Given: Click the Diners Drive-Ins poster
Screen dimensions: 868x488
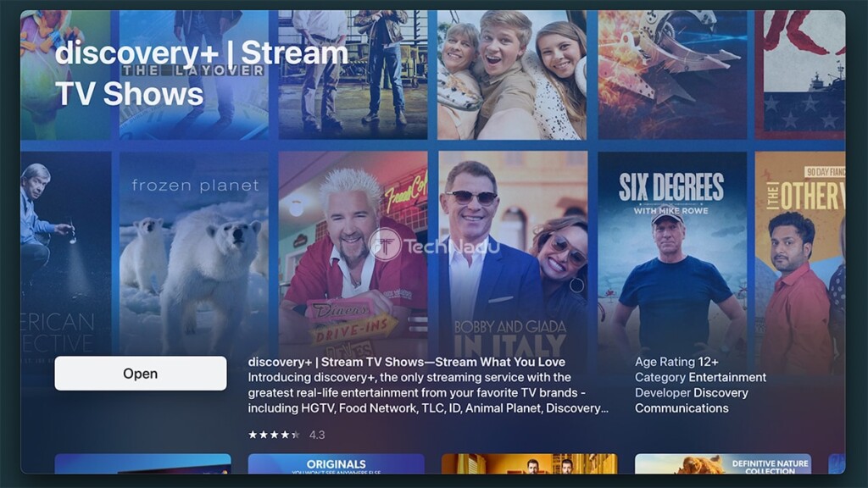Looking at the screenshot, I should coord(353,252).
